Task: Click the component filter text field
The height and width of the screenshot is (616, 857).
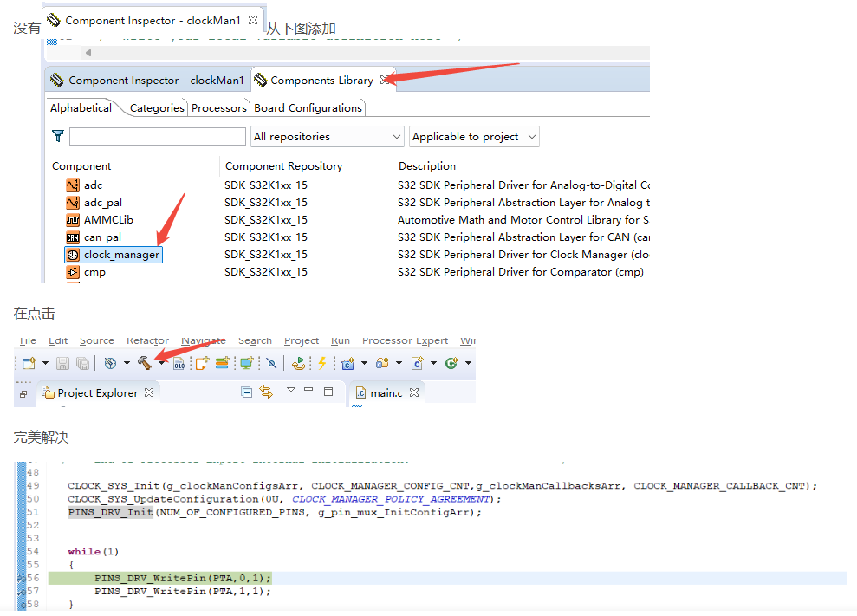Action: pos(158,136)
